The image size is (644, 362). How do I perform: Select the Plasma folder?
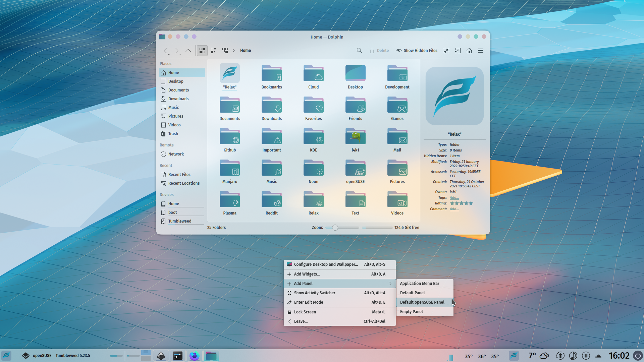(230, 203)
